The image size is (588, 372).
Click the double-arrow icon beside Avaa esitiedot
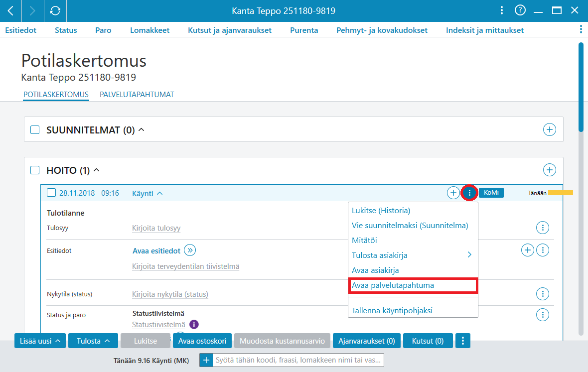click(x=190, y=250)
